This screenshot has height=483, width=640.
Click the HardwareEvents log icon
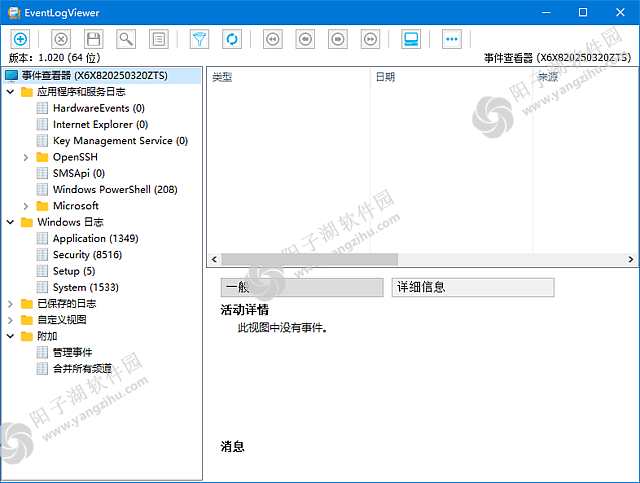click(x=42, y=108)
